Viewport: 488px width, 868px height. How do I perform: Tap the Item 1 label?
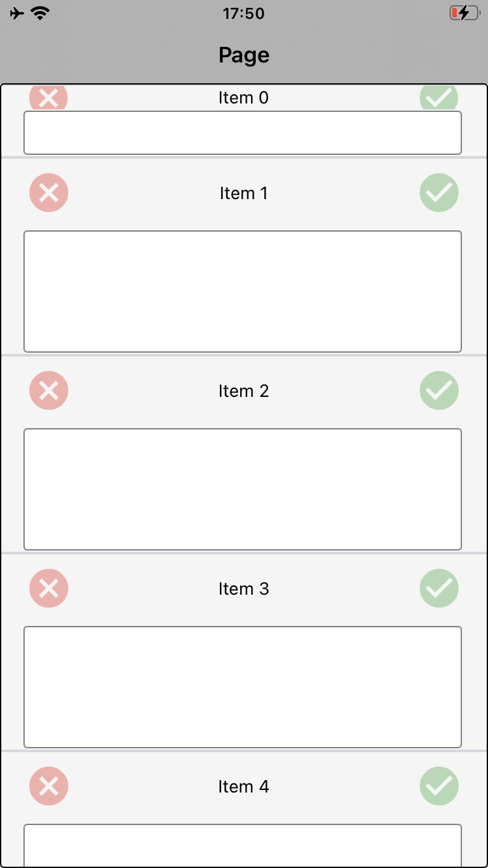coord(244,193)
